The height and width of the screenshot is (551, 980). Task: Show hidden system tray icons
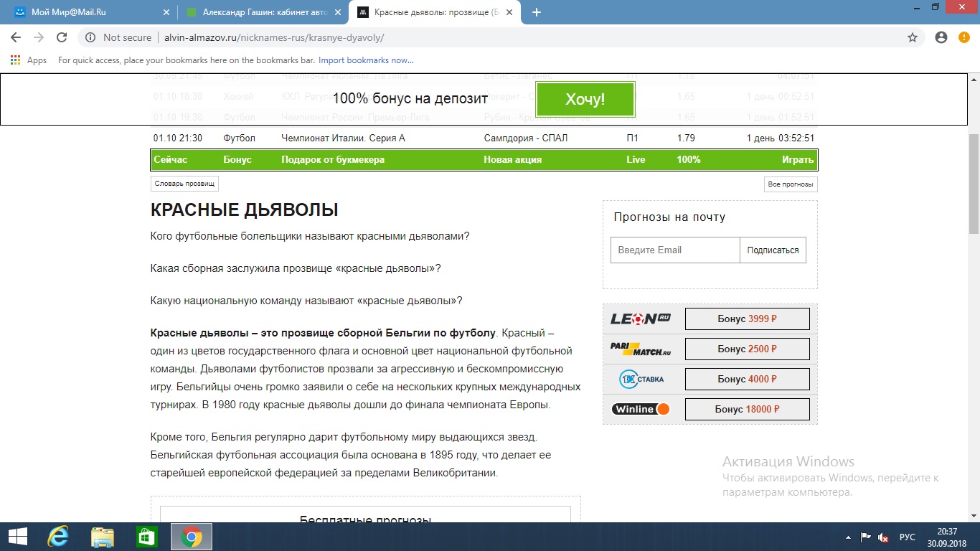point(849,537)
